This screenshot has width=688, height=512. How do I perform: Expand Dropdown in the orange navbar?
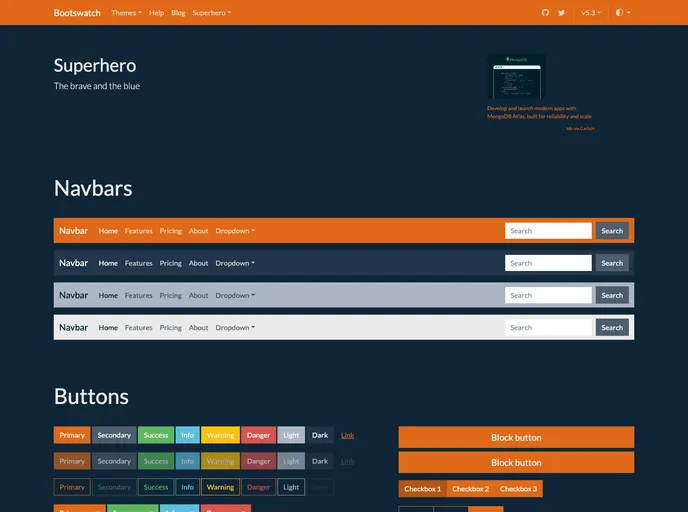pos(235,231)
